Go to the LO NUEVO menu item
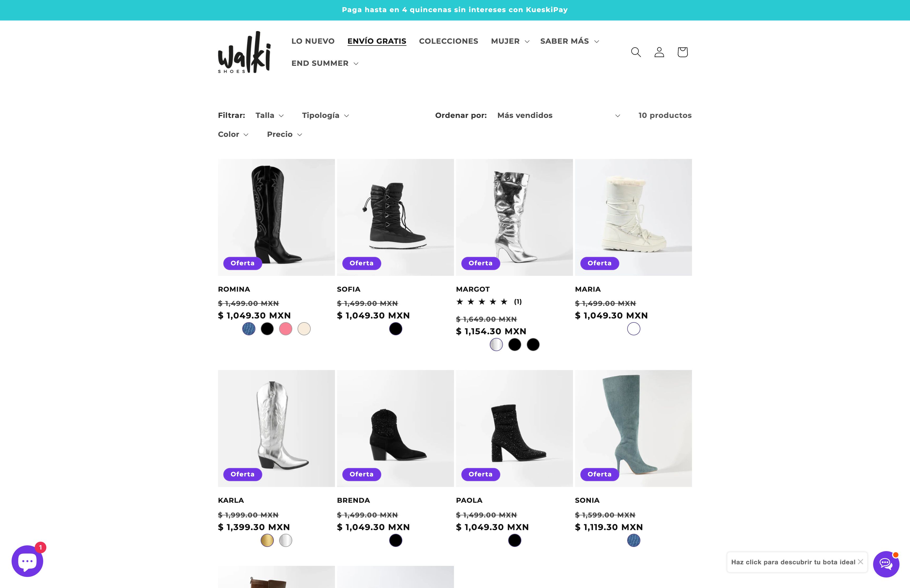The image size is (910, 588). point(313,41)
